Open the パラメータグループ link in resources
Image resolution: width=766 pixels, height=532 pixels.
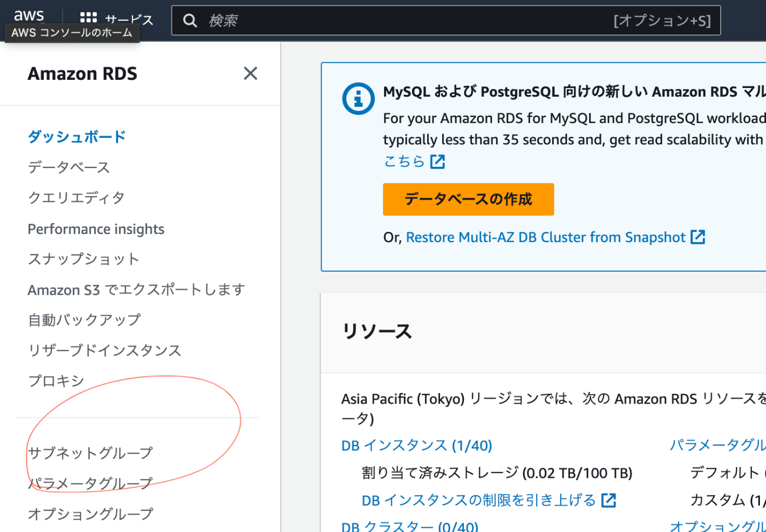pos(718,446)
